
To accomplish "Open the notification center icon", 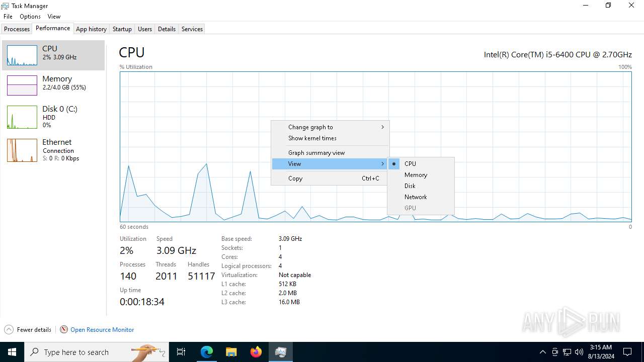I will click(627, 352).
